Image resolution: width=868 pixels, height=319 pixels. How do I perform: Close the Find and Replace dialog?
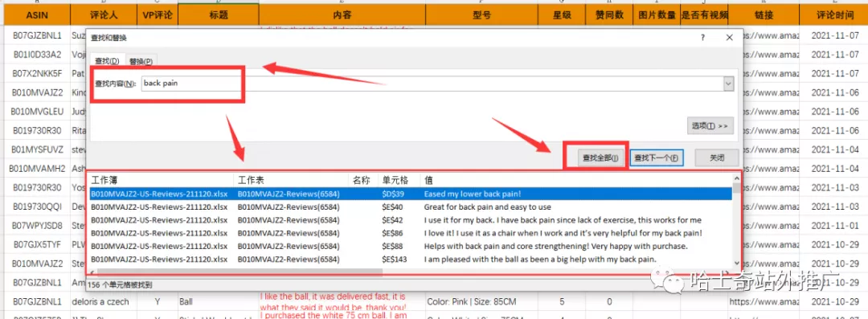tap(730, 38)
